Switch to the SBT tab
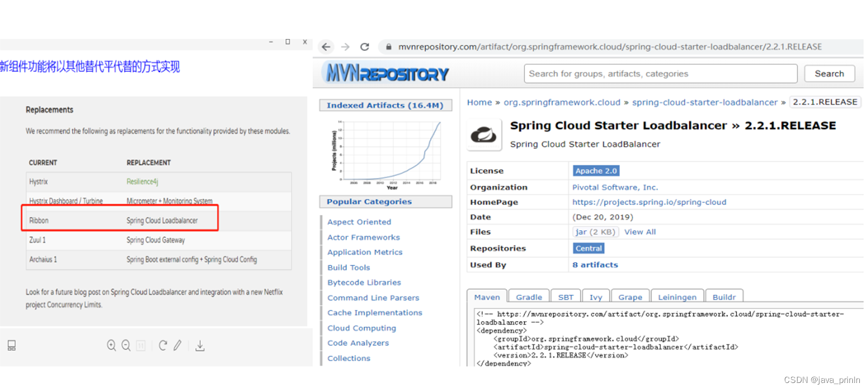The height and width of the screenshot is (390, 868). pyautogui.click(x=565, y=297)
